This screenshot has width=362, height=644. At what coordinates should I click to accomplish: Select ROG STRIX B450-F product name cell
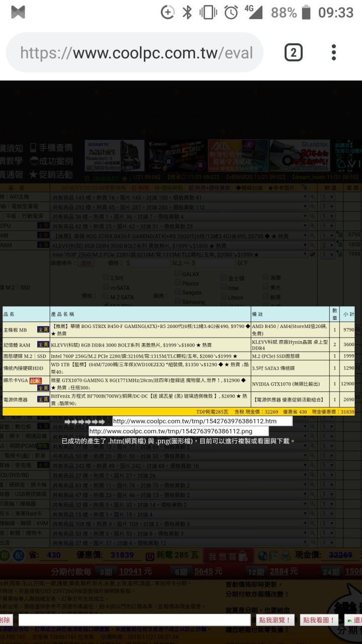tap(150, 330)
